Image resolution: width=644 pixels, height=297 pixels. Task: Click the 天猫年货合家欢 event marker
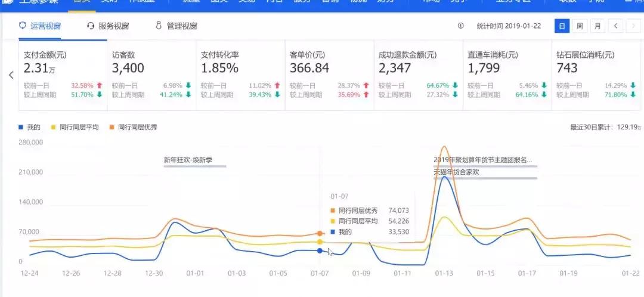pos(485,173)
